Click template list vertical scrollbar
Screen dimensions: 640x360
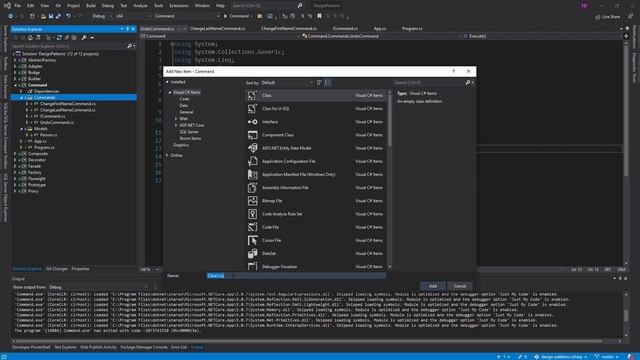[x=390, y=180]
